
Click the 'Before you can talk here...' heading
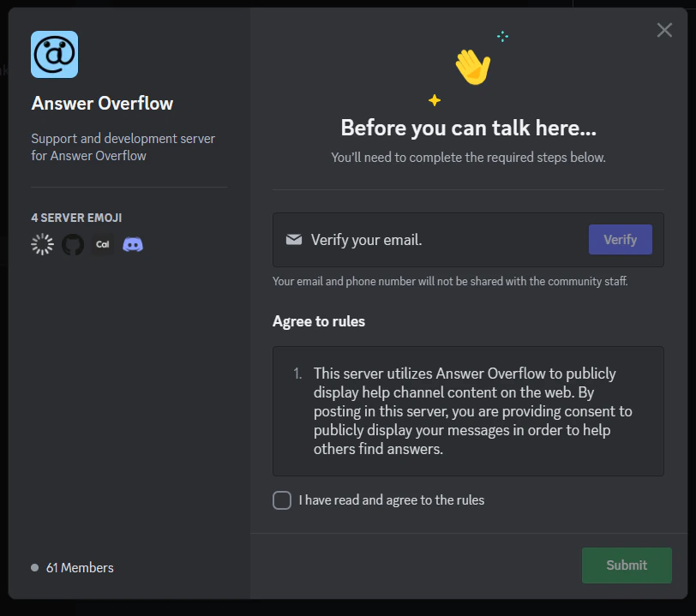468,128
